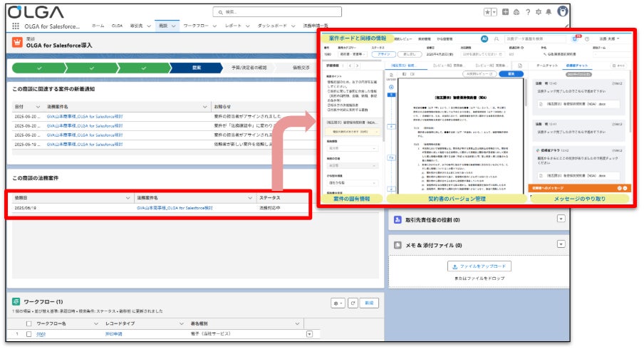Click the green workflow list icon

[16, 302]
